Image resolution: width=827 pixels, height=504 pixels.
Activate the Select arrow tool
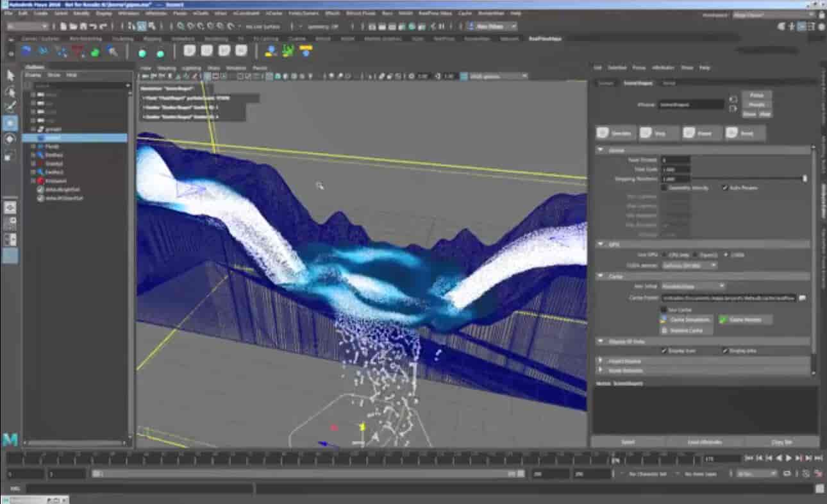[x=10, y=76]
